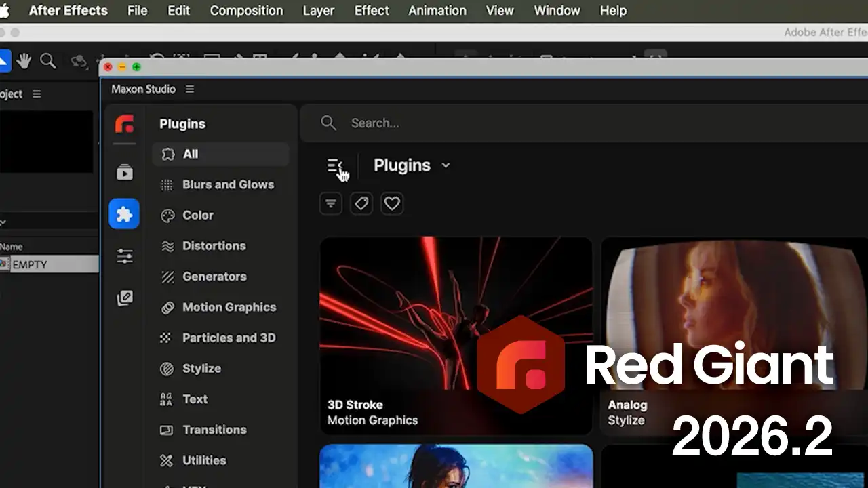868x488 pixels.
Task: Collapse the category list panel icon
Action: [335, 166]
